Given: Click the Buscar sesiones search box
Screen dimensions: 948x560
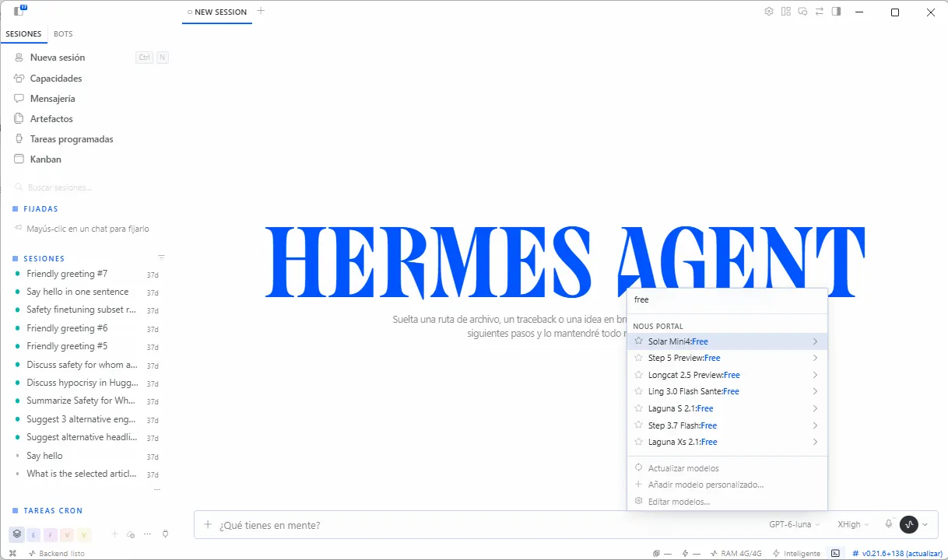Looking at the screenshot, I should click(x=90, y=187).
